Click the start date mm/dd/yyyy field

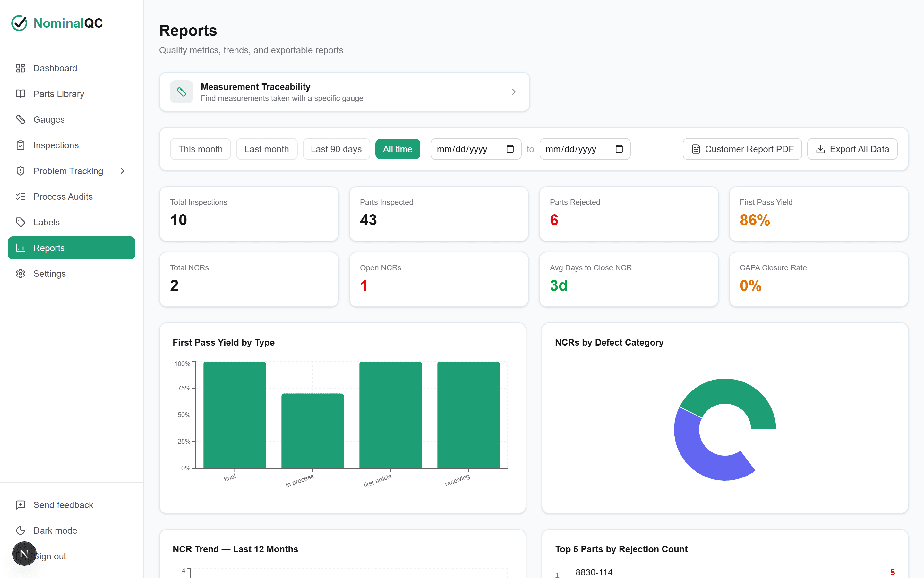(x=476, y=149)
